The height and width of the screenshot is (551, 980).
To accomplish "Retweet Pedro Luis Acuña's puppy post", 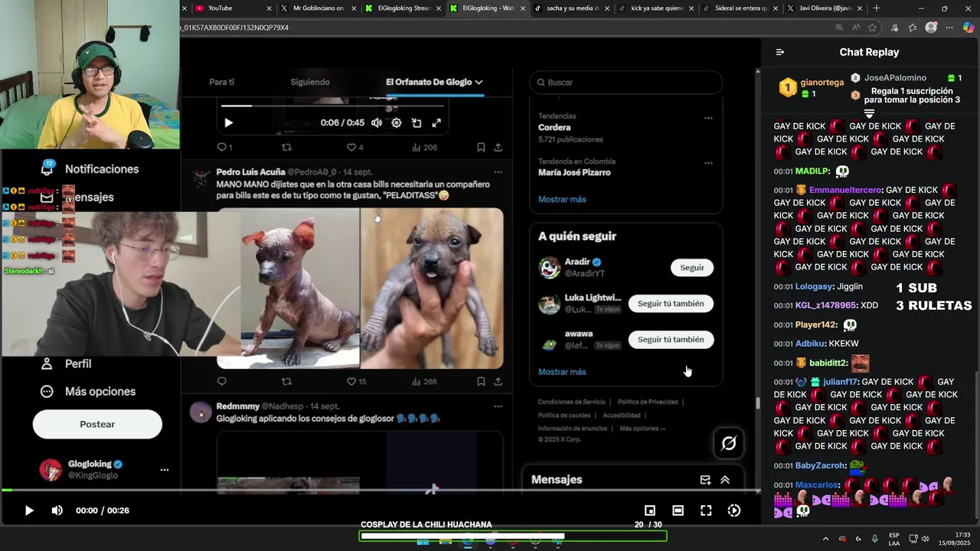I will pyautogui.click(x=286, y=381).
